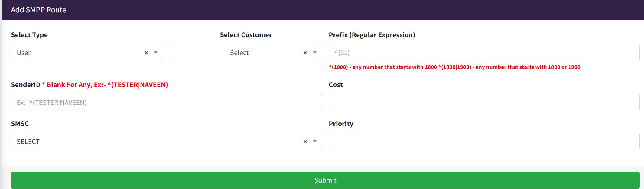Focus the Cost input box
Screen dimensions: 644x189
pos(484,103)
